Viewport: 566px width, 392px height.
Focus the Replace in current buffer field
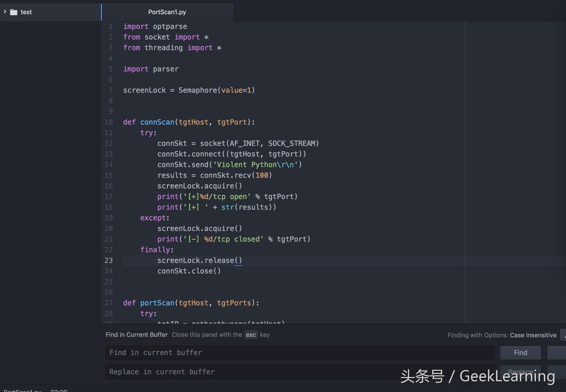click(x=300, y=371)
